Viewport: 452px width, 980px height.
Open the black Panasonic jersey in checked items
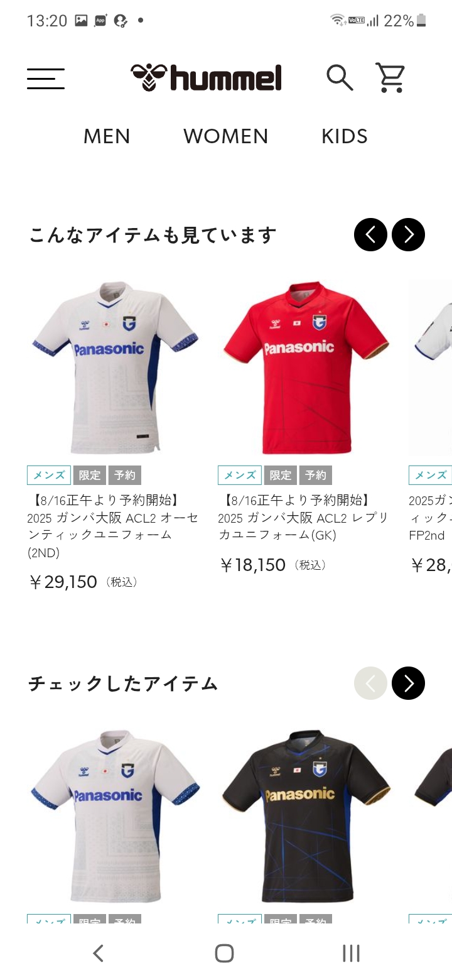(x=306, y=815)
